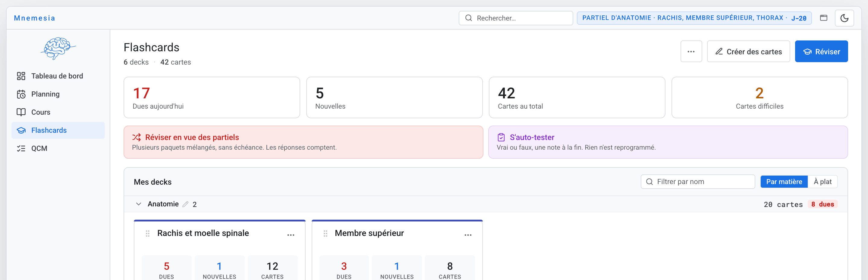Image resolution: width=868 pixels, height=280 pixels.
Task: Go to Planning in sidebar
Action: [x=58, y=94]
